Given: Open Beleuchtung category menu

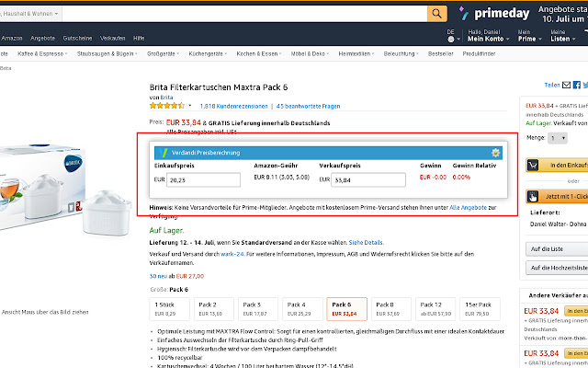Looking at the screenshot, I should point(401,53).
